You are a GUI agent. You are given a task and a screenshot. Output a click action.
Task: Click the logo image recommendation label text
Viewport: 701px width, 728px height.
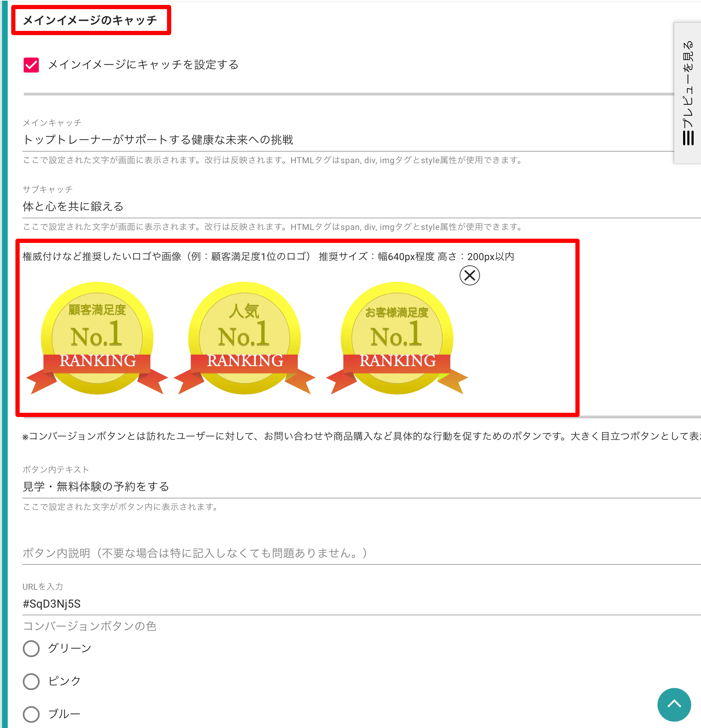click(268, 257)
